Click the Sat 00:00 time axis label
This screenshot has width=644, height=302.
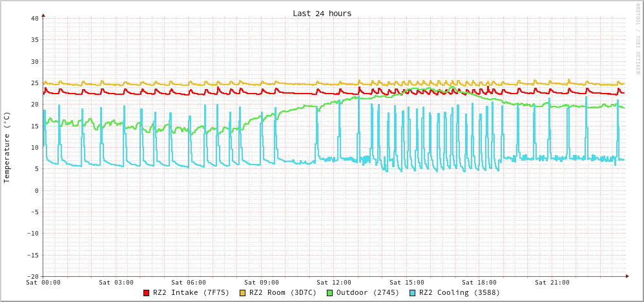(43, 283)
